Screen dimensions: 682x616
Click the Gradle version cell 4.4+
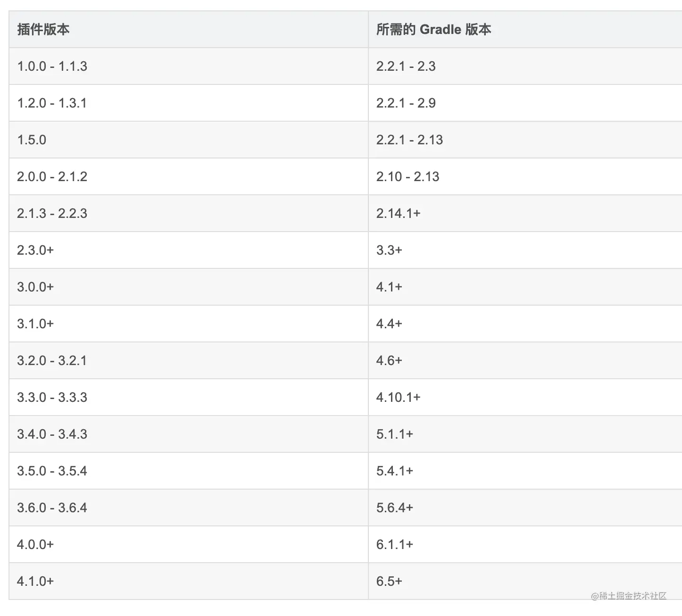tap(389, 324)
